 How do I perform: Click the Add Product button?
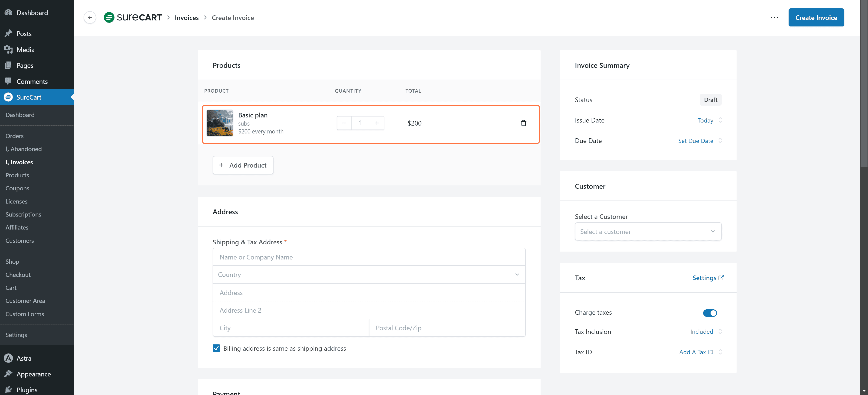click(243, 165)
